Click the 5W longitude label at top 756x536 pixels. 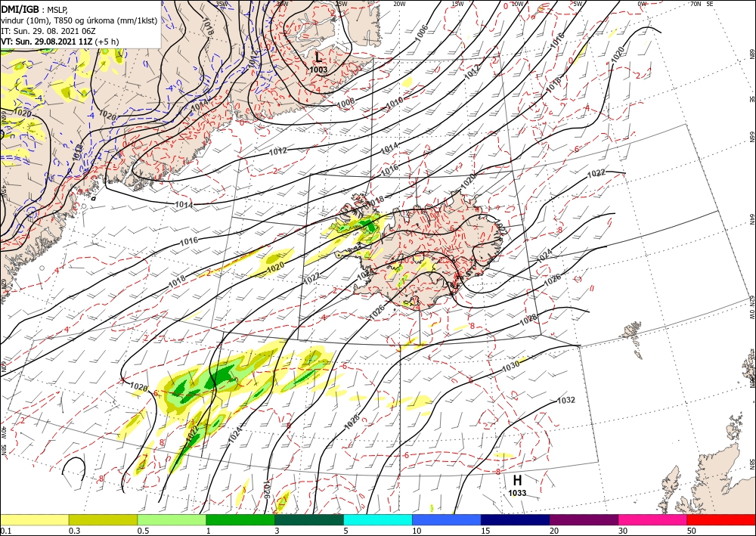click(x=578, y=4)
